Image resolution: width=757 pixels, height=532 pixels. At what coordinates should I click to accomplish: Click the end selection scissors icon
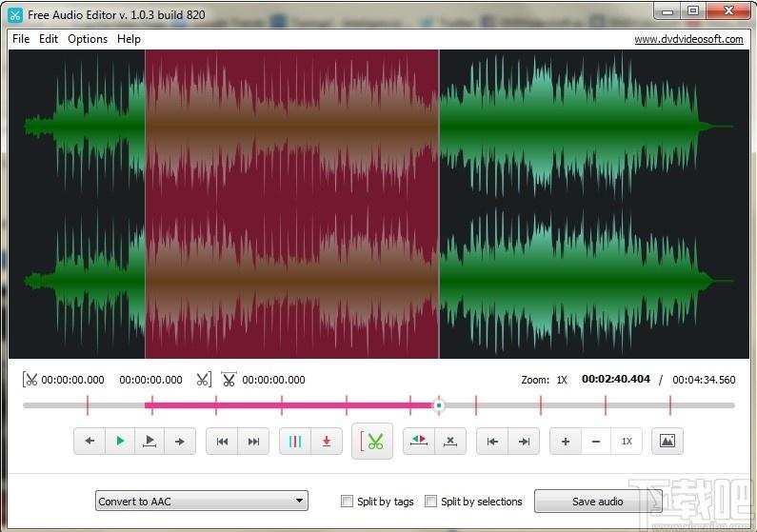point(204,380)
